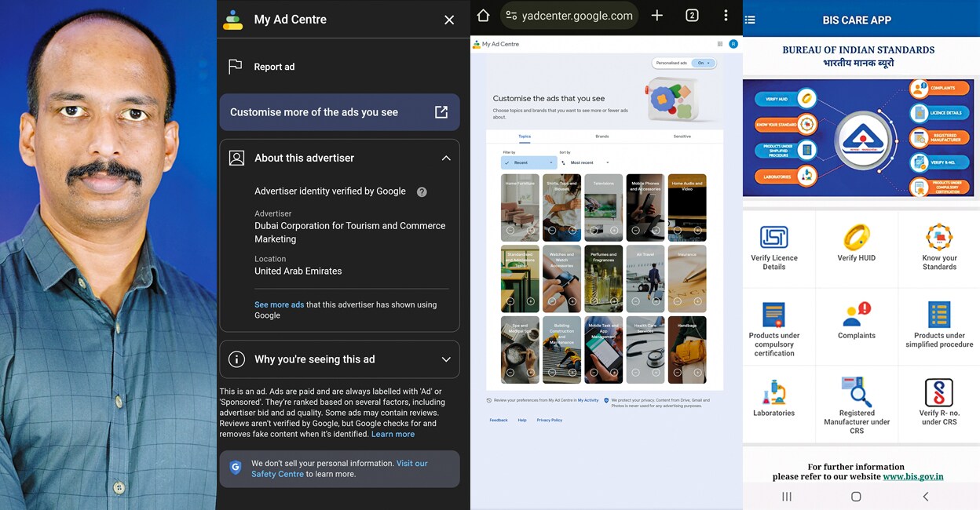Open the browser three-dot menu
980x510 pixels.
click(726, 16)
